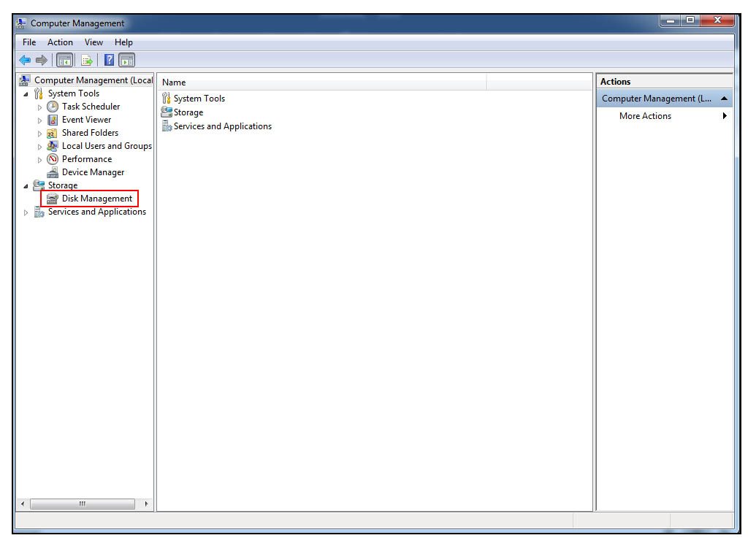The image size is (756, 546).
Task: Click the Name column header
Action: coord(322,82)
